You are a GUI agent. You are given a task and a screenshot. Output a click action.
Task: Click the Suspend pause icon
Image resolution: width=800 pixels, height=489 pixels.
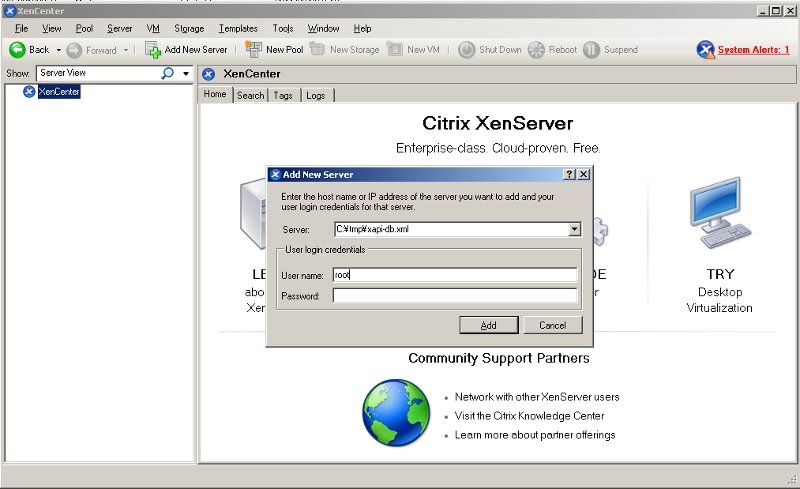[591, 50]
